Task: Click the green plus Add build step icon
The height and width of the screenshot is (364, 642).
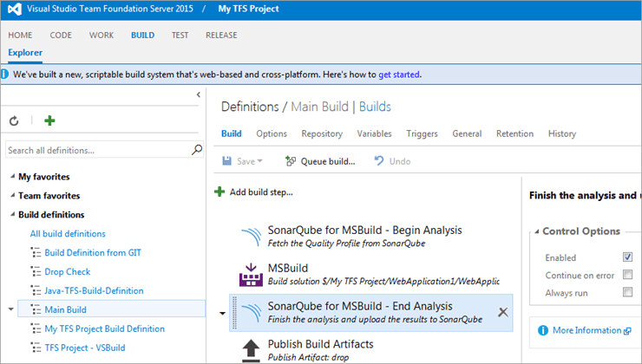Action: pos(219,192)
